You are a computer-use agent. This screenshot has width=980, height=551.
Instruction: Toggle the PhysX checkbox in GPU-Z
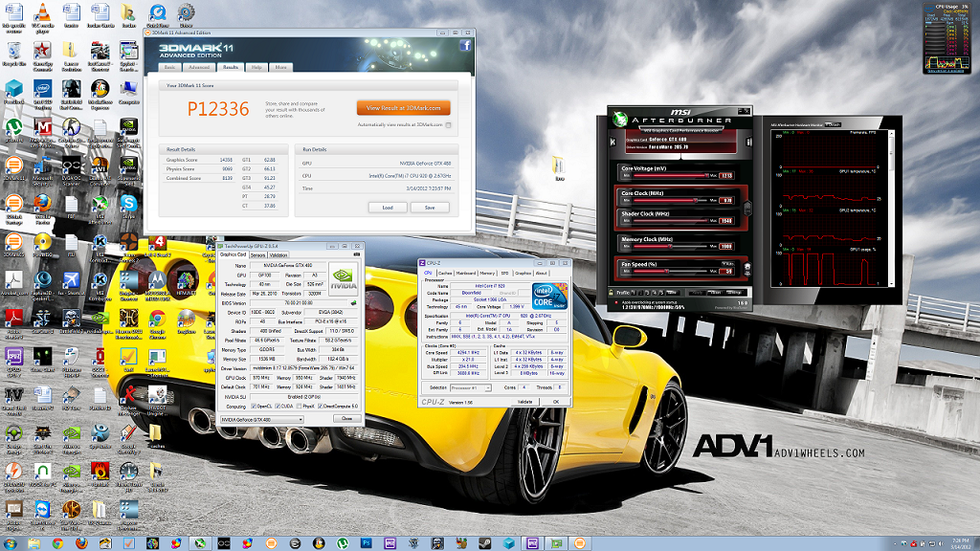coord(300,406)
